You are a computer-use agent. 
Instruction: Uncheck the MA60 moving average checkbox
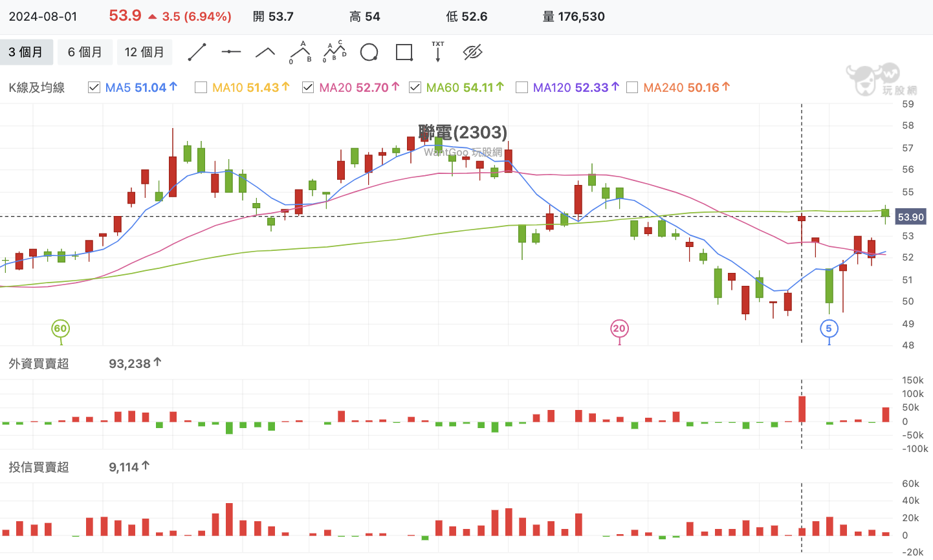[415, 87]
